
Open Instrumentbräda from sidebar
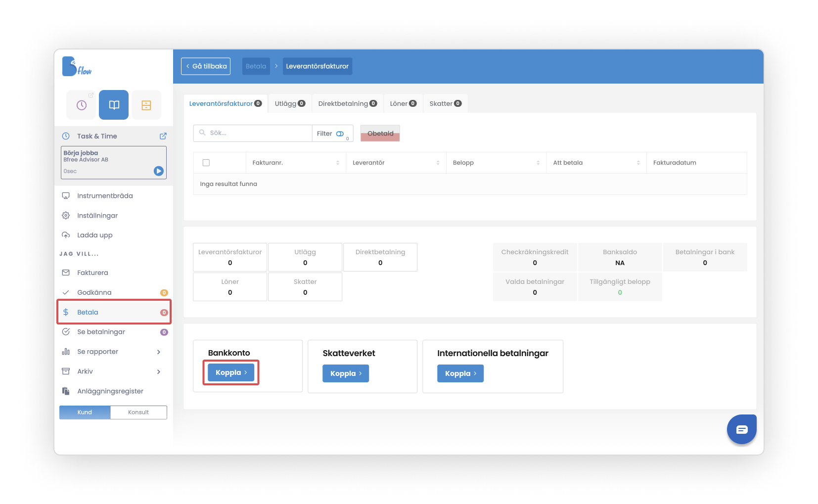point(105,196)
